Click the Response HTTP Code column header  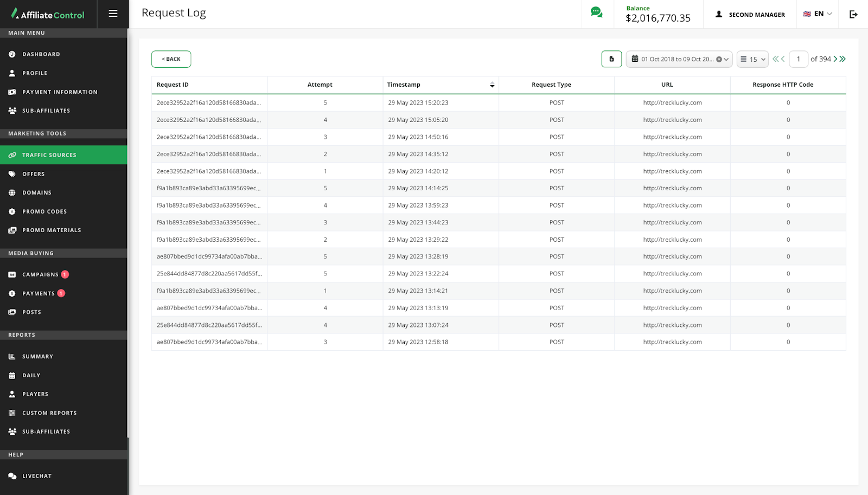782,85
